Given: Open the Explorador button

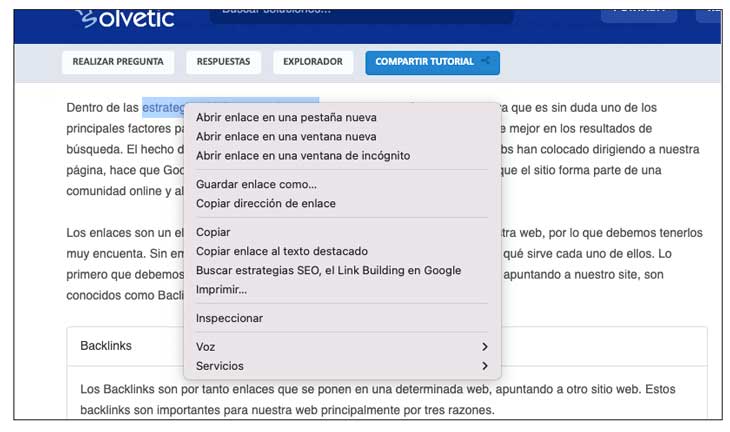Looking at the screenshot, I should pos(312,62).
